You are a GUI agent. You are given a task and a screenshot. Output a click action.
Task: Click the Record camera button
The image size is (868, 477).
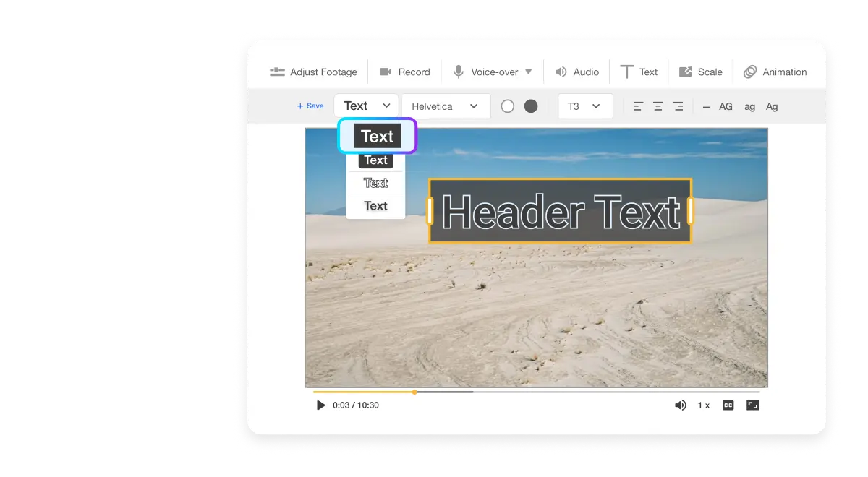click(x=404, y=72)
